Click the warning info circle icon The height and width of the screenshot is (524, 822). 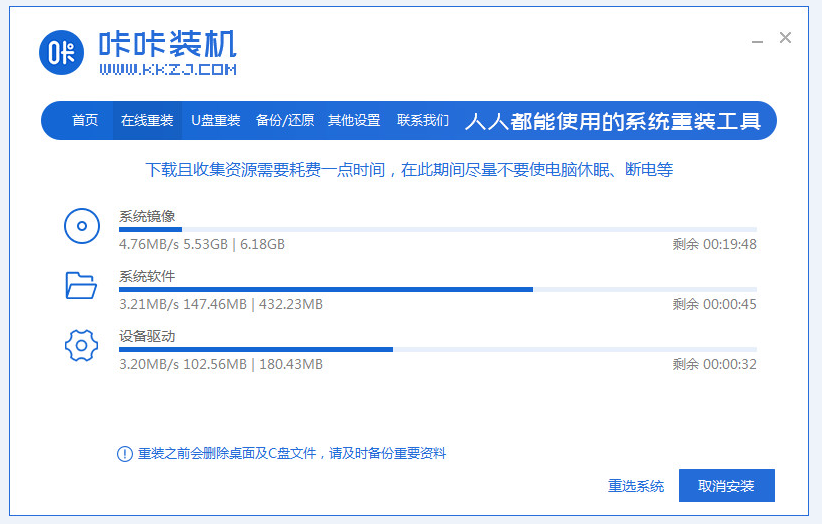(x=124, y=454)
